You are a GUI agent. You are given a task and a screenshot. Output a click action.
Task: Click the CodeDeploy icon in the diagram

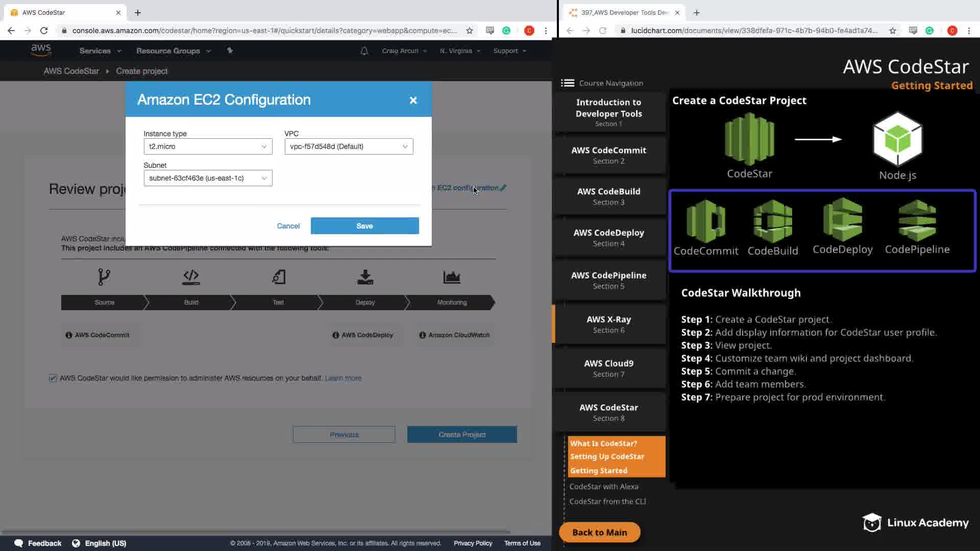(843, 220)
